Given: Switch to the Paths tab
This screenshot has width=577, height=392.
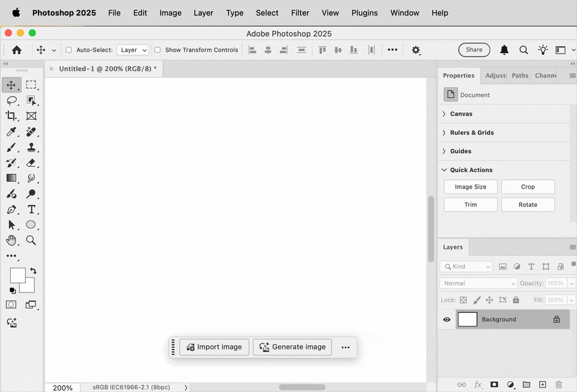Looking at the screenshot, I should (x=519, y=76).
